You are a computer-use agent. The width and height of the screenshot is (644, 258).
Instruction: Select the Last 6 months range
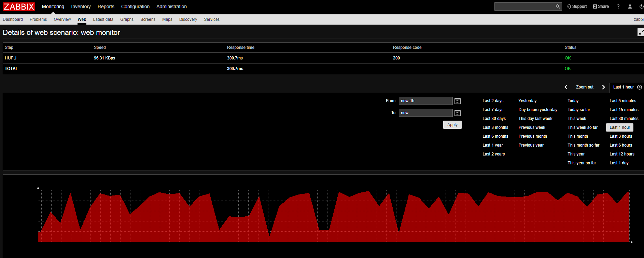495,136
